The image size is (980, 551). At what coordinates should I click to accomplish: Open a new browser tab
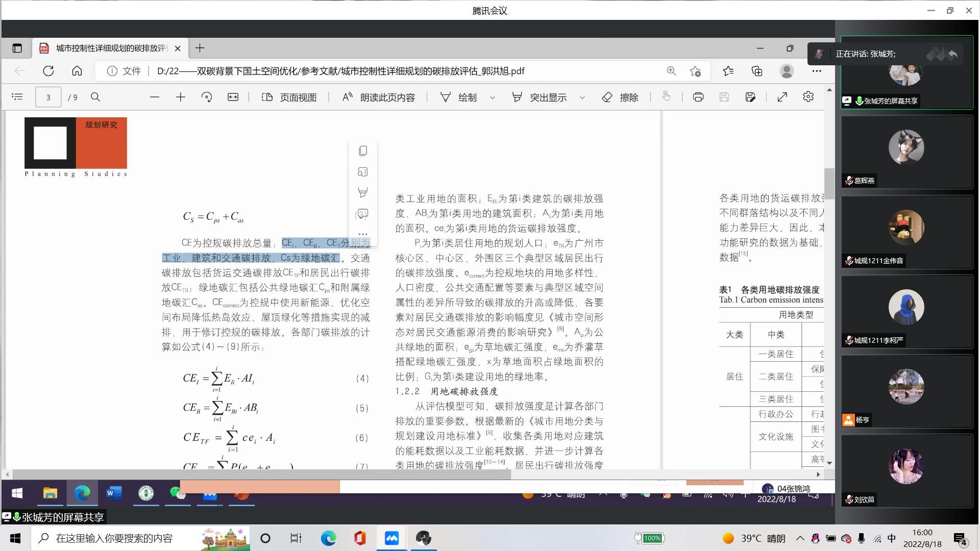click(x=200, y=48)
